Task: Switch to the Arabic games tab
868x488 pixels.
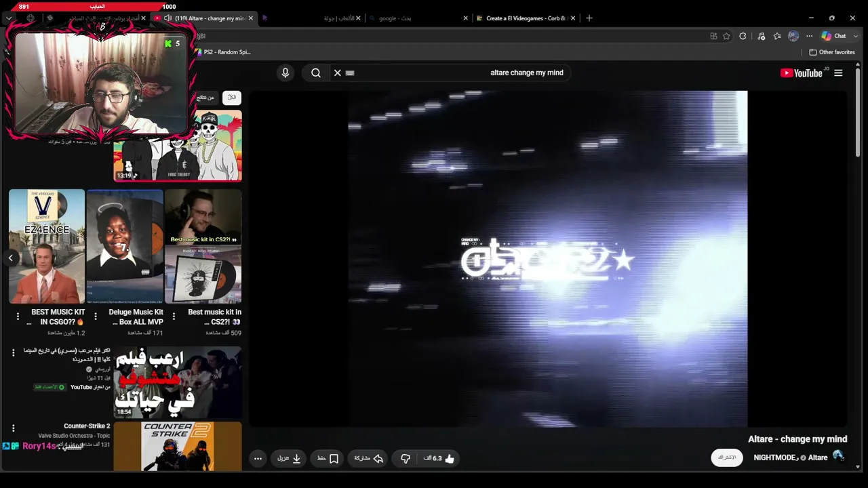Action: pos(312,18)
